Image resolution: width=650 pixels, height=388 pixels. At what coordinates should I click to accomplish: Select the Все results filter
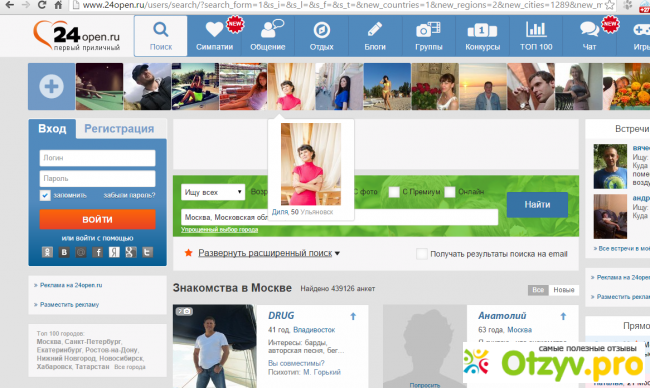[x=538, y=290]
